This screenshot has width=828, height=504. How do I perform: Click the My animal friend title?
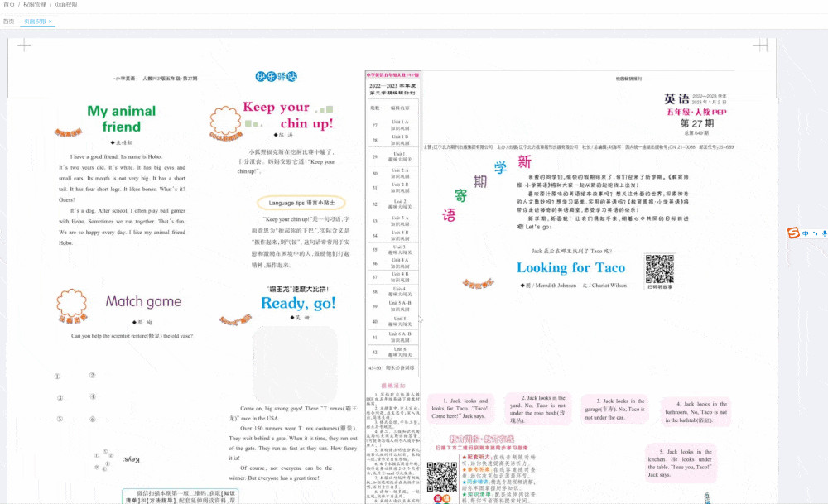click(122, 118)
